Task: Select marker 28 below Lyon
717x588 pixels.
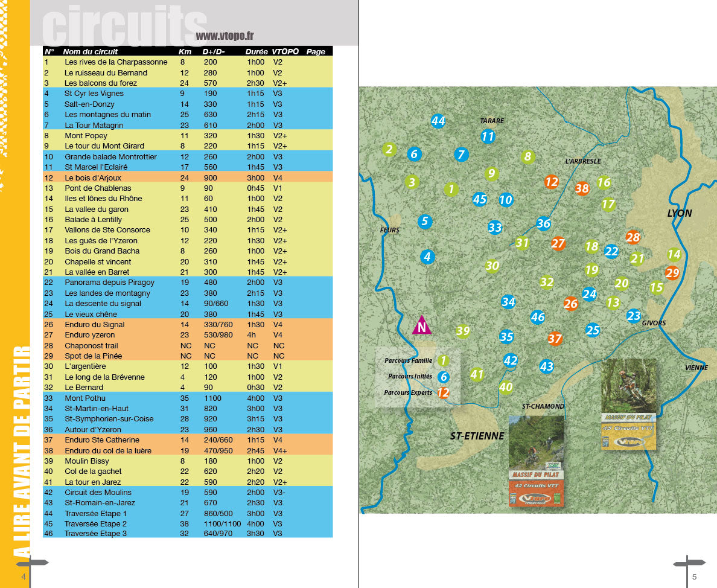Action: point(633,238)
